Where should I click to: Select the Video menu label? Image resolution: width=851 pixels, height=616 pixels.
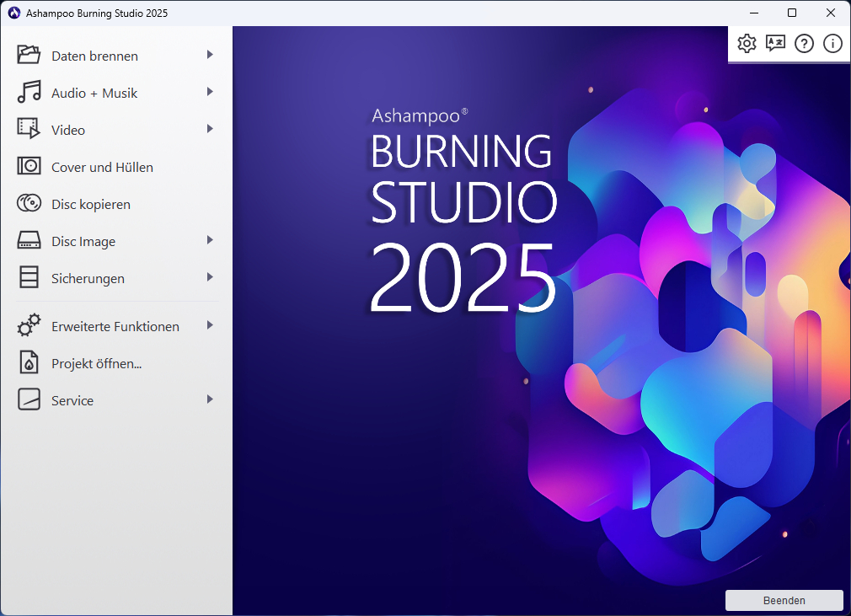pos(68,131)
